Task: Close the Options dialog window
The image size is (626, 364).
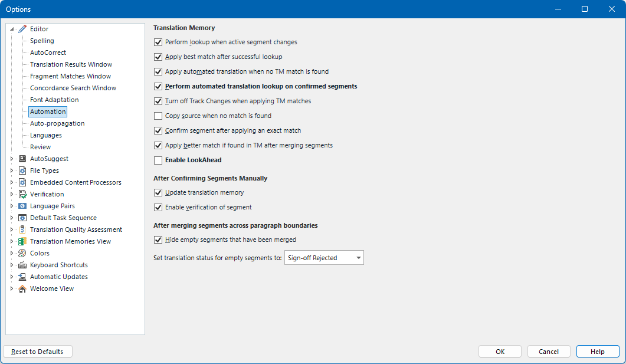Action: [612, 9]
